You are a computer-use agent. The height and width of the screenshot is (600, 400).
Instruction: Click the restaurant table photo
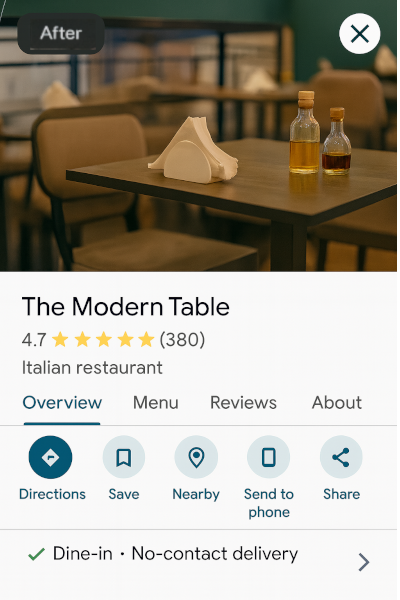pyautogui.click(x=198, y=136)
